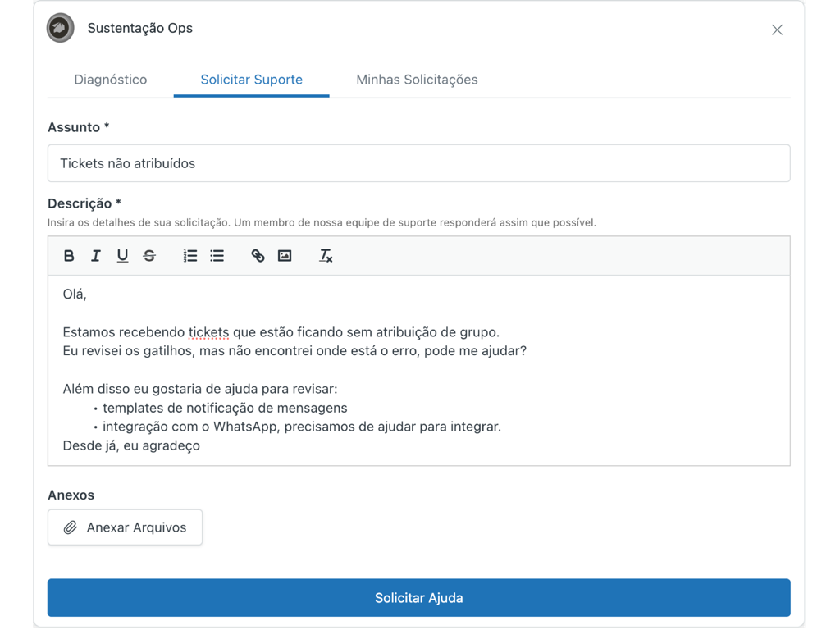Click the insert link icon
Viewport: 840px width, 630px height.
[258, 256]
